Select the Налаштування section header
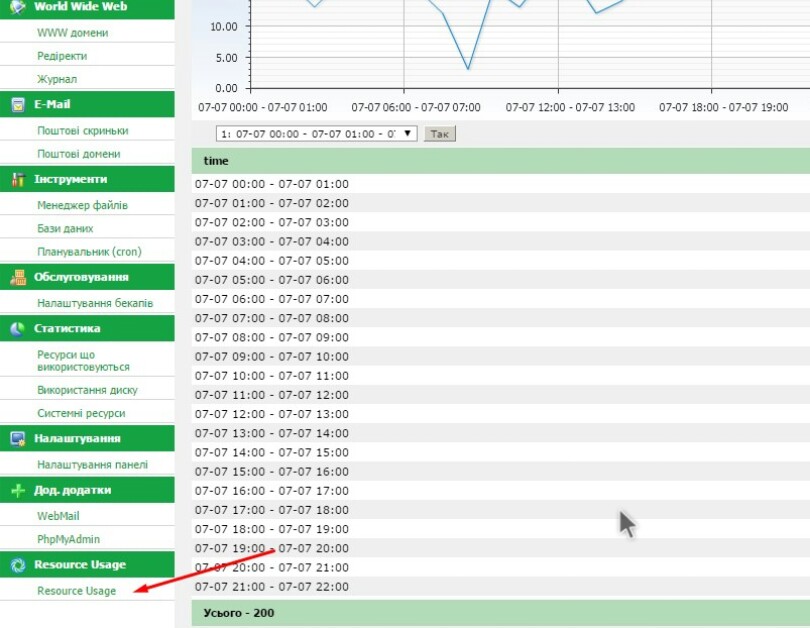Viewport: 810px width, 628px height. click(x=87, y=438)
